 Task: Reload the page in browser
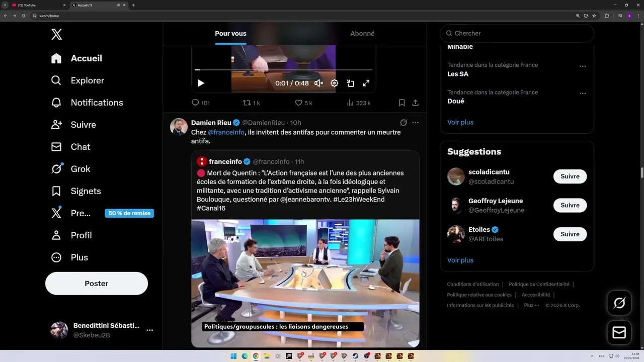click(x=23, y=16)
